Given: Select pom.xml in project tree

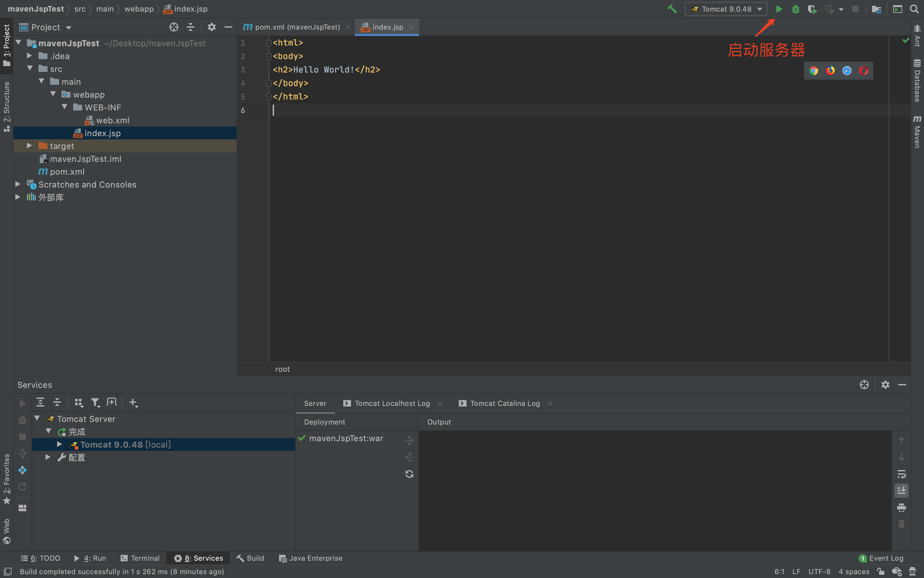Looking at the screenshot, I should 67,172.
